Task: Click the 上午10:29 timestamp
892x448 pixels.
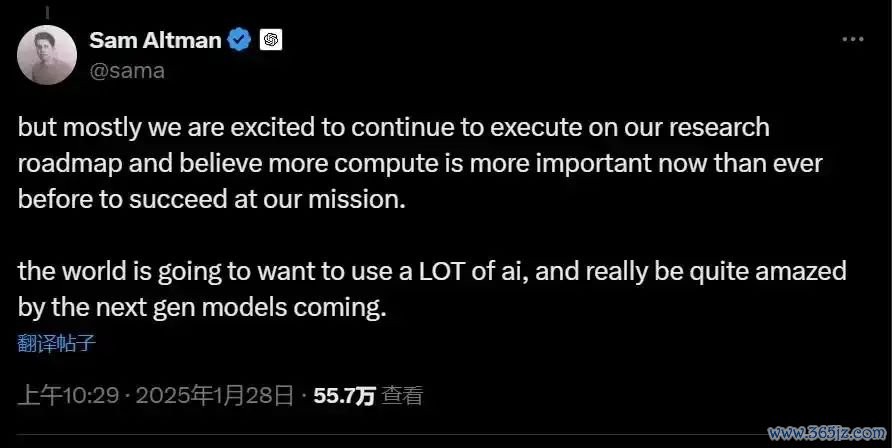Action: (68, 396)
